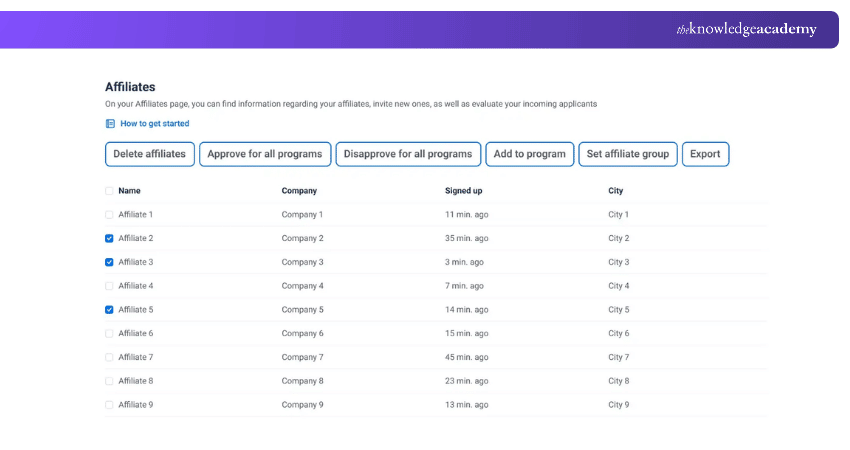Image resolution: width=850 pixels, height=450 pixels.
Task: Click the Affiliates page heading
Action: (130, 87)
